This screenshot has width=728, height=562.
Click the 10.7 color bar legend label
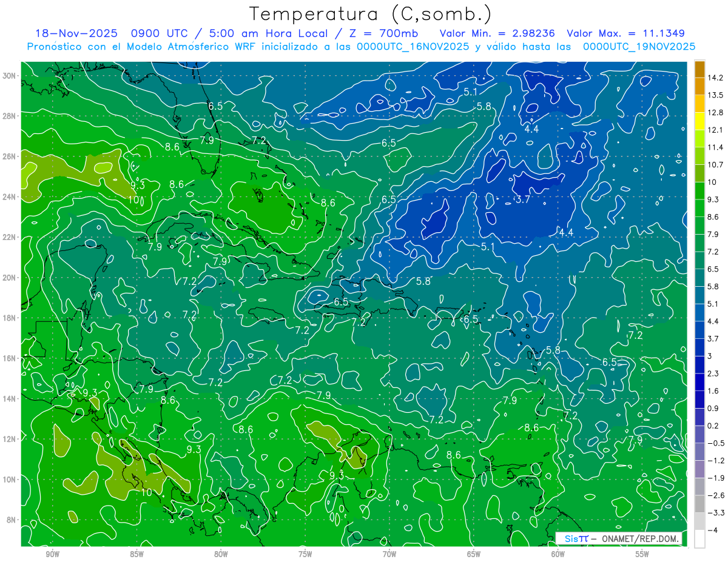point(716,165)
